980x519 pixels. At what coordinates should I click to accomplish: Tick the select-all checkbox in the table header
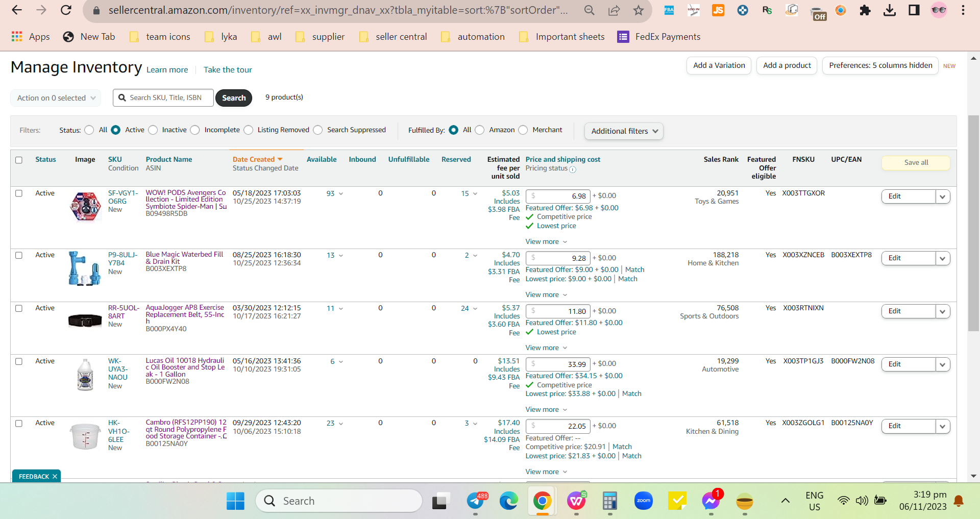tap(19, 160)
